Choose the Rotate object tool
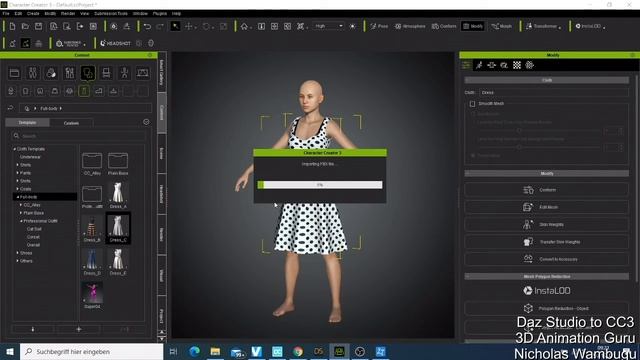Screen dimensions: 640x360 [206, 26]
